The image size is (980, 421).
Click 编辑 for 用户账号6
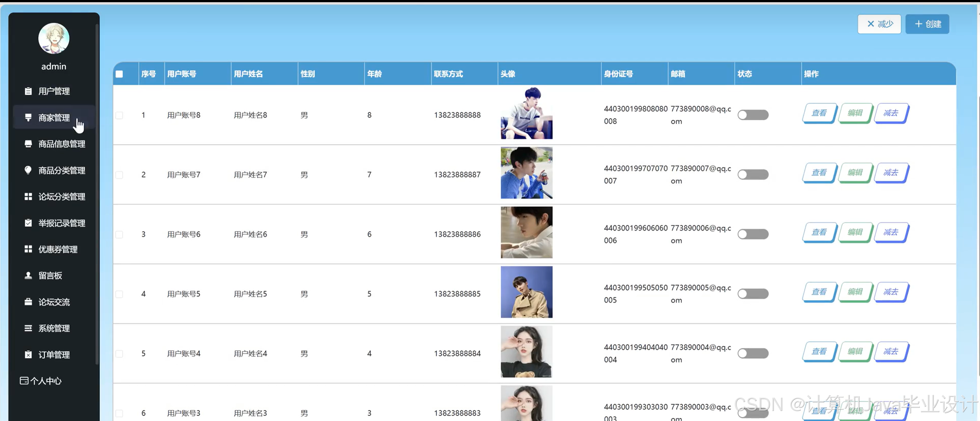click(855, 232)
